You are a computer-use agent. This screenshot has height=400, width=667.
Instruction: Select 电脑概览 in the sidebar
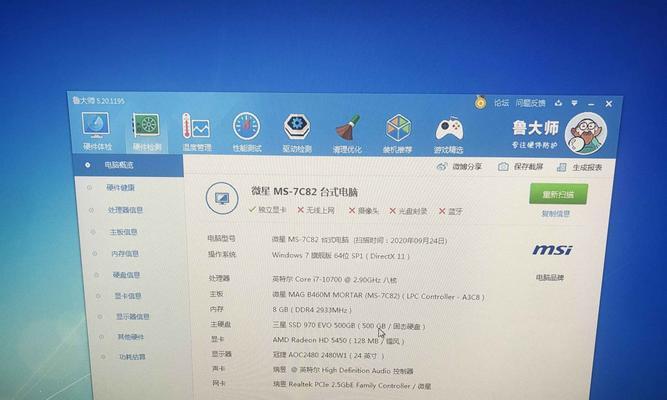pyautogui.click(x=128, y=165)
